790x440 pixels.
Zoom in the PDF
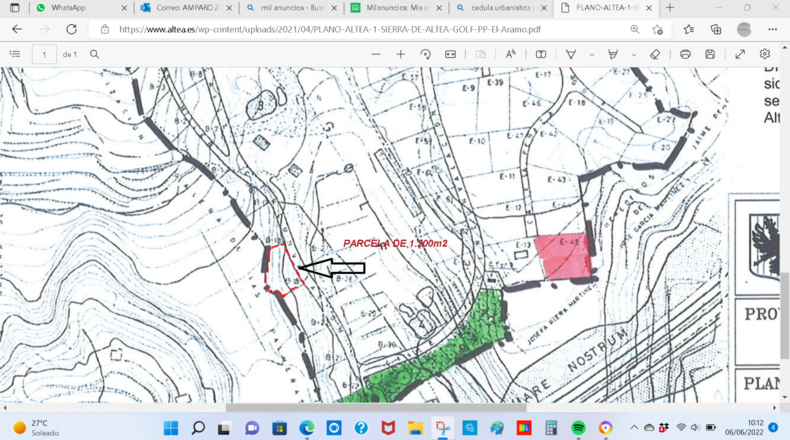(401, 54)
